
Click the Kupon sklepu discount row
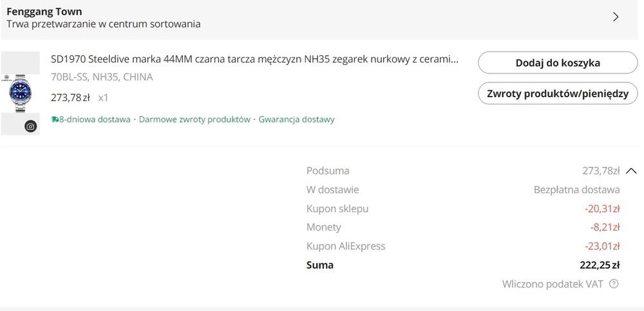(x=337, y=209)
